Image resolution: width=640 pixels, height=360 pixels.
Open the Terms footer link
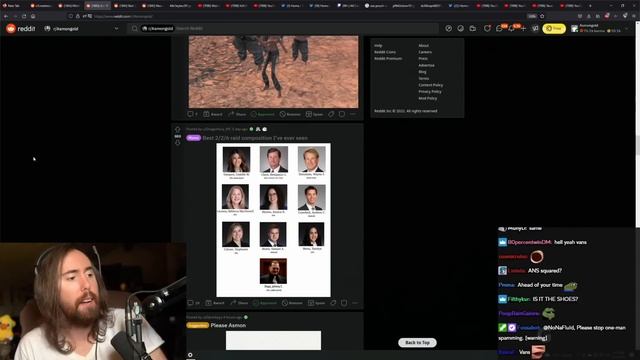[x=424, y=78]
